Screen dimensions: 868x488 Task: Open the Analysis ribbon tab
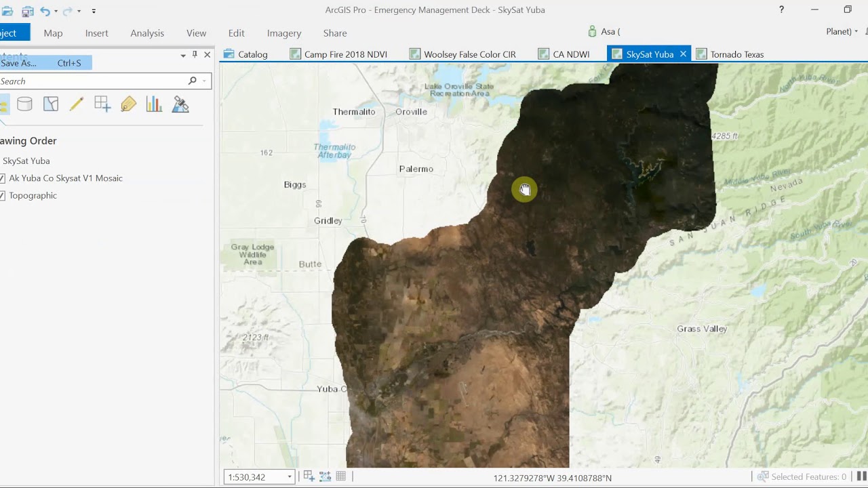click(x=147, y=33)
